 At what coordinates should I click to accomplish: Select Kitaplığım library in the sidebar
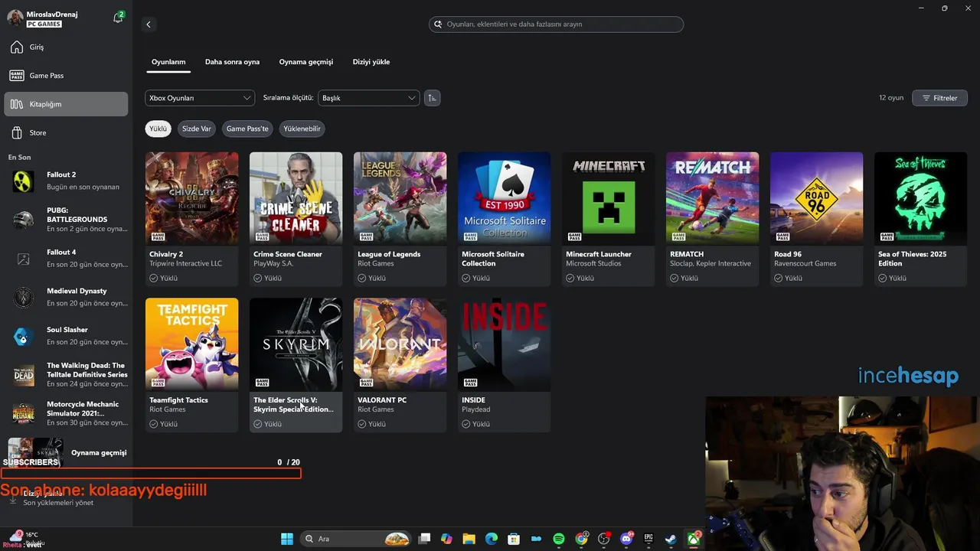tap(66, 104)
